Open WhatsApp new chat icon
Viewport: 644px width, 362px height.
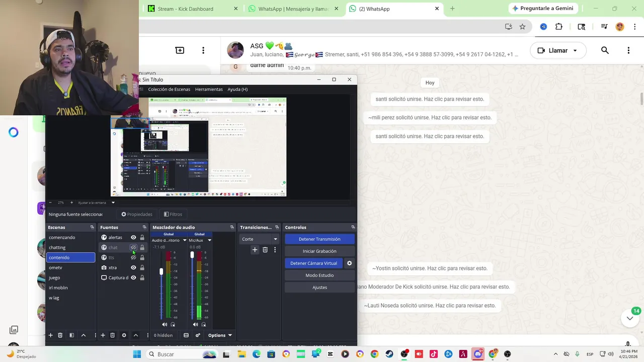[180, 50]
